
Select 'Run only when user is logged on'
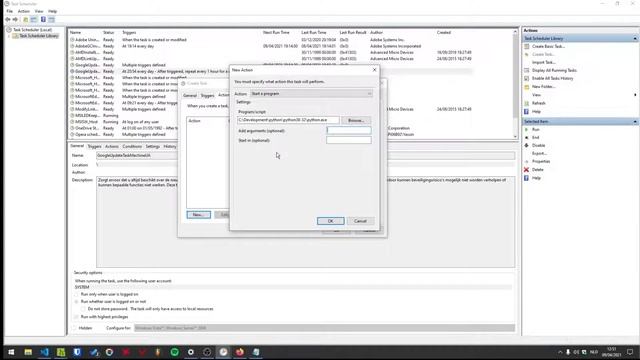tap(76, 294)
